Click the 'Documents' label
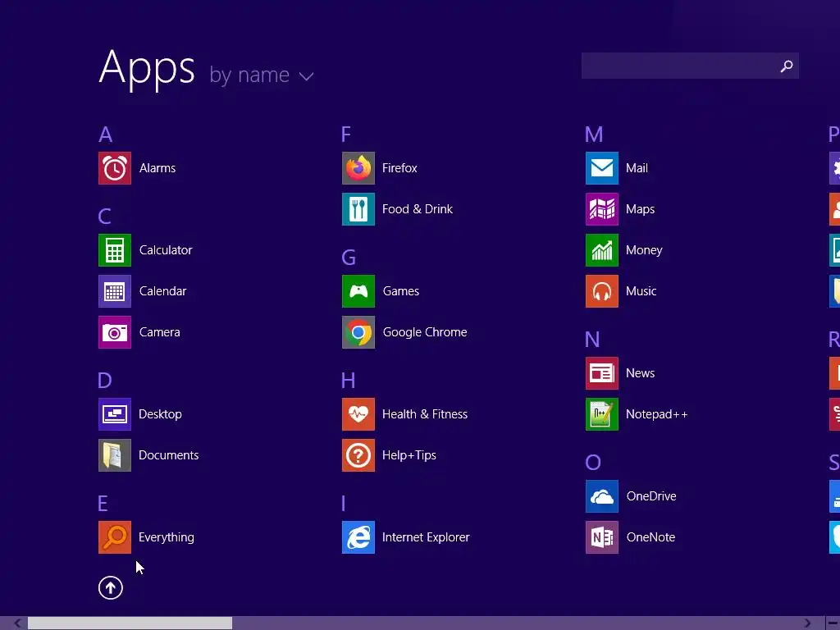This screenshot has height=630, width=840. [x=169, y=455]
